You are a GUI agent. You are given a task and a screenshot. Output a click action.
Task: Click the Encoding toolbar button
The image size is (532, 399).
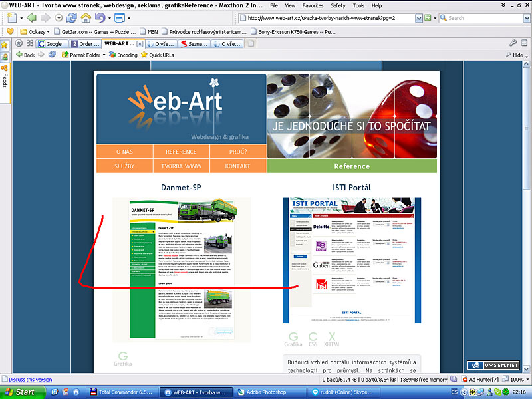click(x=123, y=55)
